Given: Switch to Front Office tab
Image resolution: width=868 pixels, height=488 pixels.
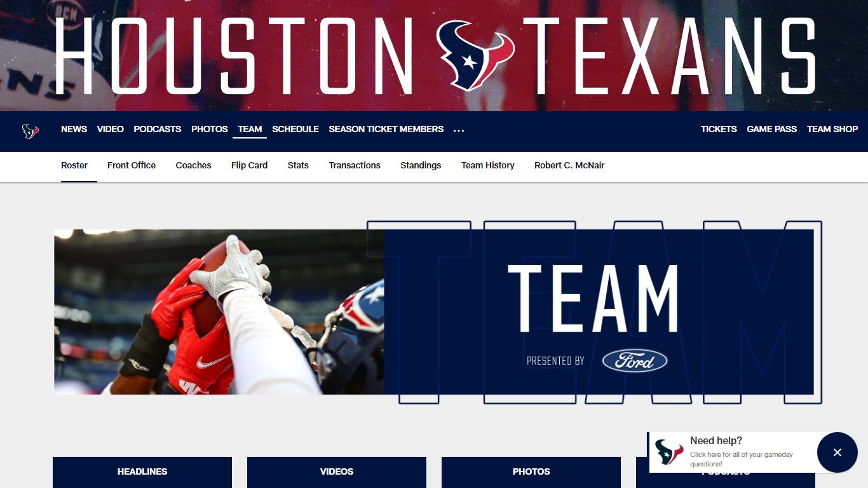Looking at the screenshot, I should [132, 165].
